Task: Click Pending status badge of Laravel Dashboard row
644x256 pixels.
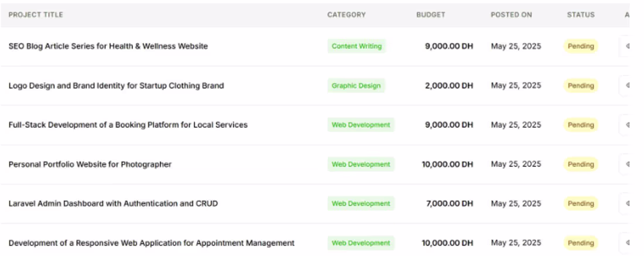Action: [x=581, y=203]
